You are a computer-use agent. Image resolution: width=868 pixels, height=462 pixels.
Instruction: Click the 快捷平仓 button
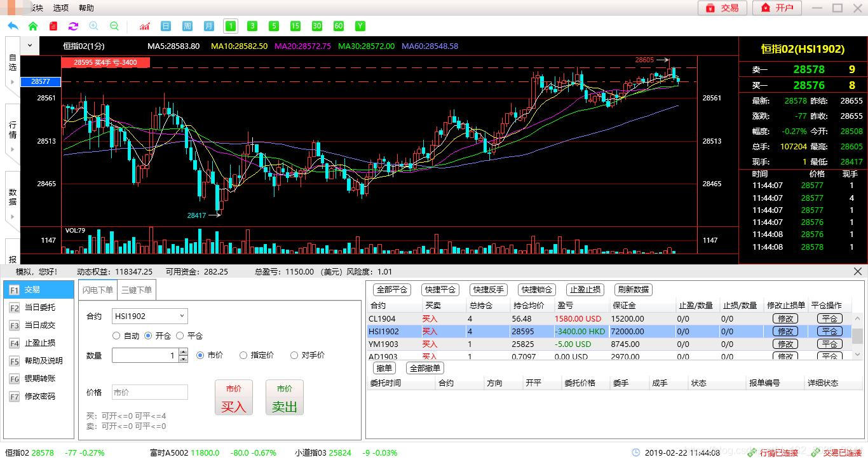pyautogui.click(x=440, y=290)
